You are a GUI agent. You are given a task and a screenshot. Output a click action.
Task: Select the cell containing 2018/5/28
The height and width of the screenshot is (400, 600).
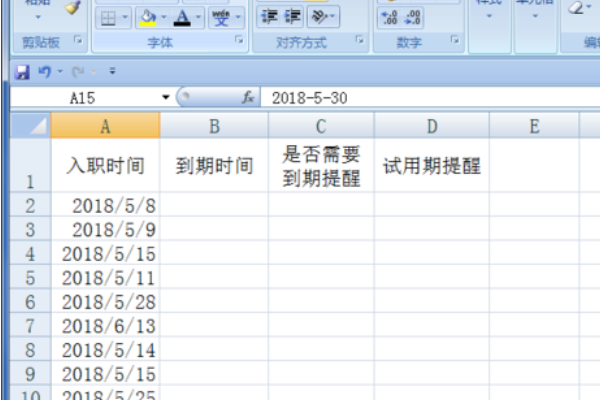point(106,301)
